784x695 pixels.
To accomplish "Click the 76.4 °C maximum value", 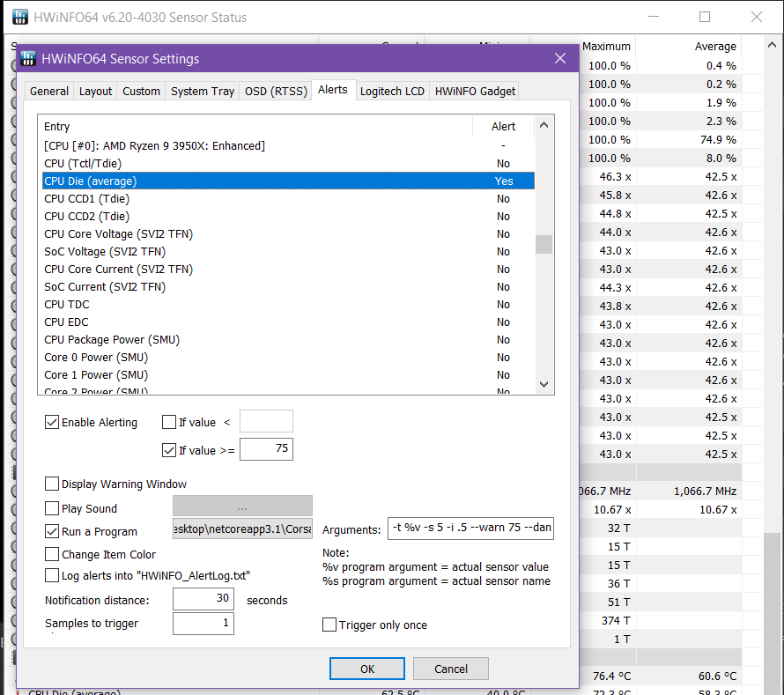I will coord(611,676).
